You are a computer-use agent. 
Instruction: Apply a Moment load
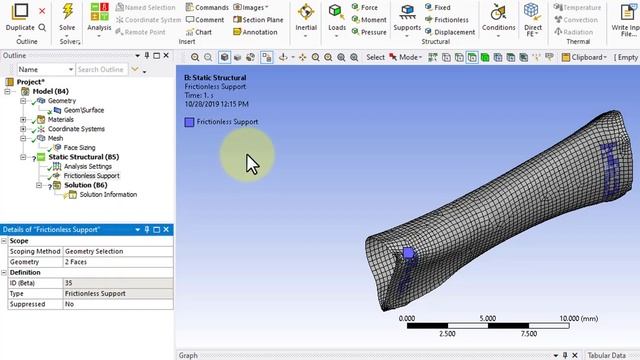[x=369, y=20]
